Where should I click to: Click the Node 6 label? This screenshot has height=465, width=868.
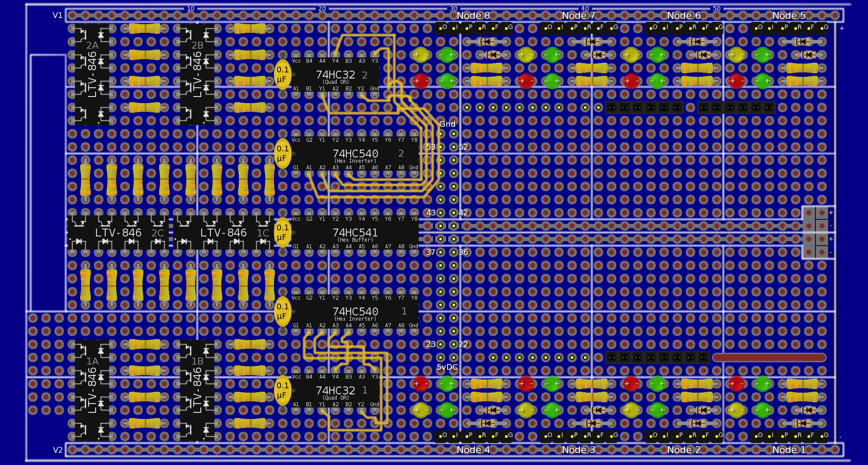point(684,15)
